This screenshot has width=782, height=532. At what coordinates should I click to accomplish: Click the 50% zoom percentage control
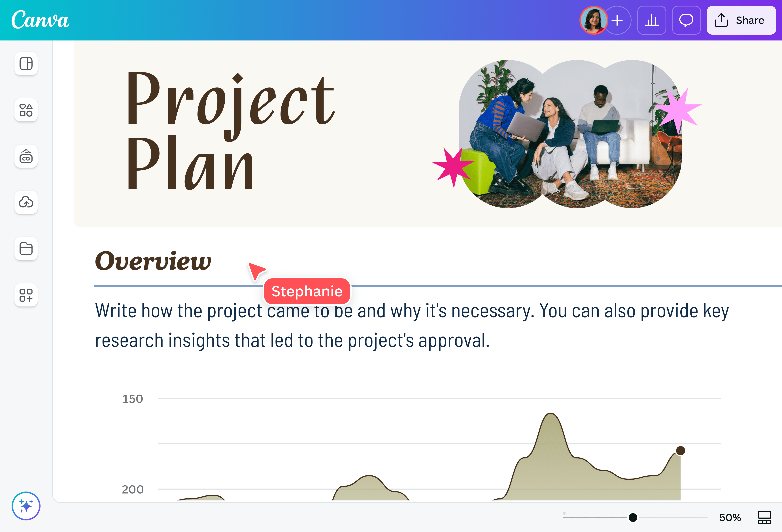730,518
